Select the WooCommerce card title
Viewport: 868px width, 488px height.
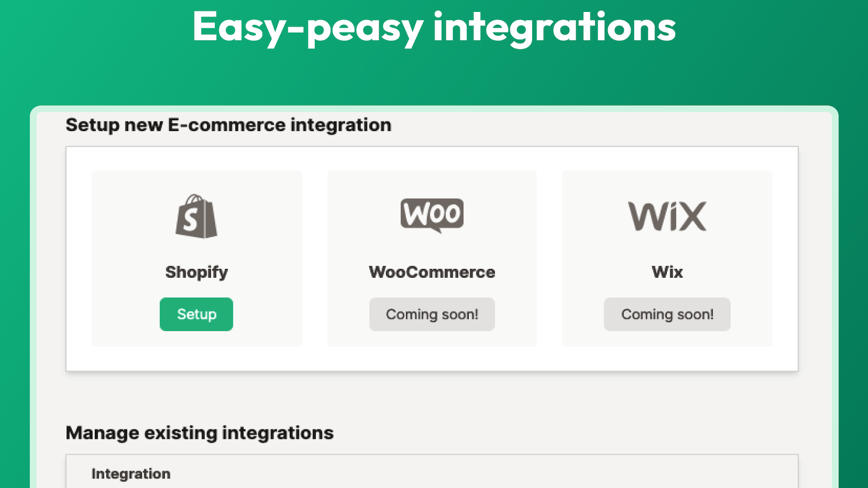point(432,272)
